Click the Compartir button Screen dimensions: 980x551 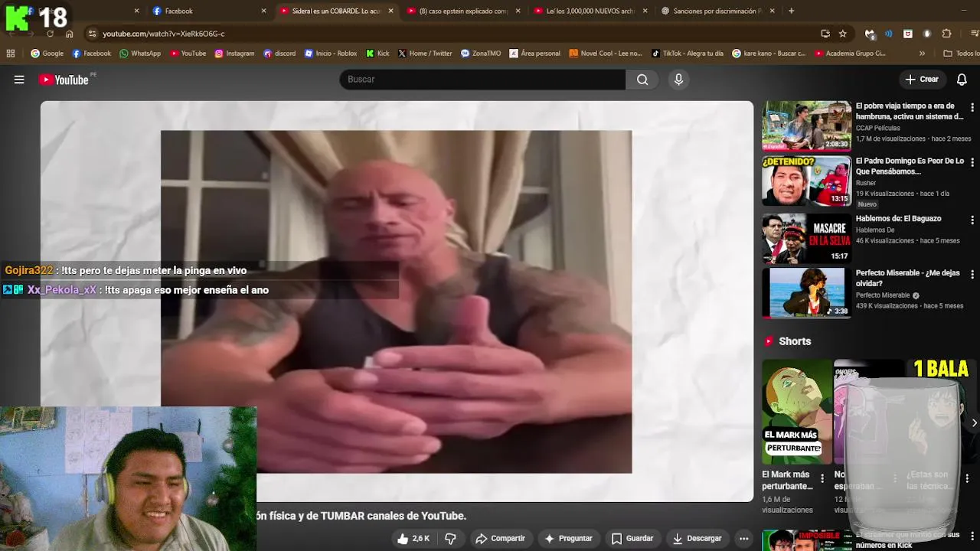tap(500, 539)
